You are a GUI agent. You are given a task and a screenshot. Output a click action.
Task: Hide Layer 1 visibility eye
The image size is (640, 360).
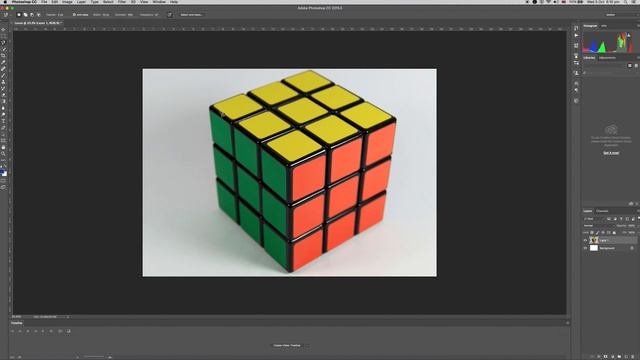585,240
